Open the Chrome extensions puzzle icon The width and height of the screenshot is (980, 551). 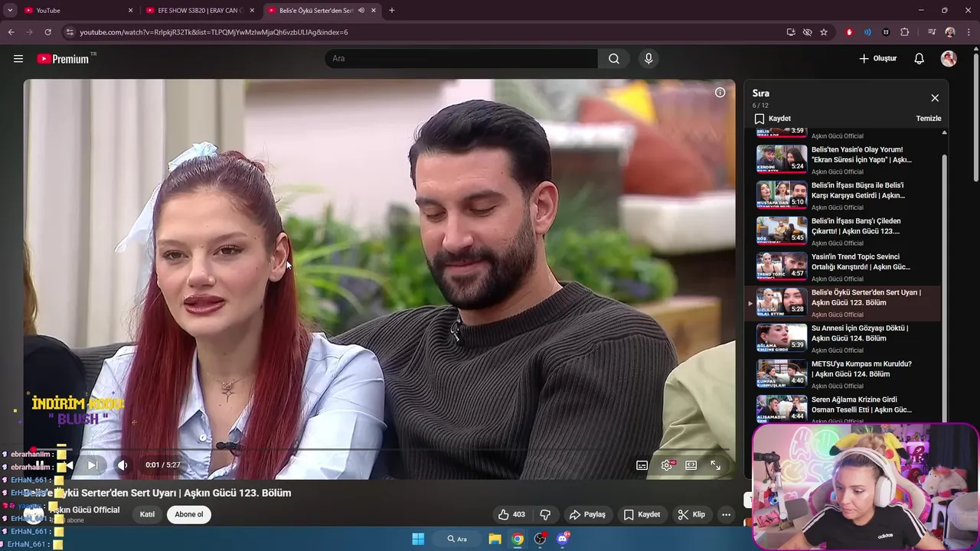click(x=905, y=32)
